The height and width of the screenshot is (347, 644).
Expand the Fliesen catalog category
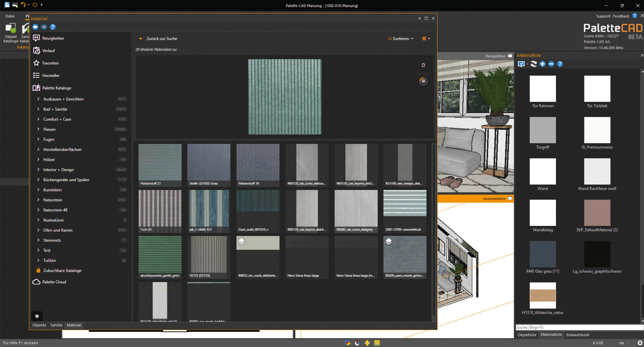point(49,129)
